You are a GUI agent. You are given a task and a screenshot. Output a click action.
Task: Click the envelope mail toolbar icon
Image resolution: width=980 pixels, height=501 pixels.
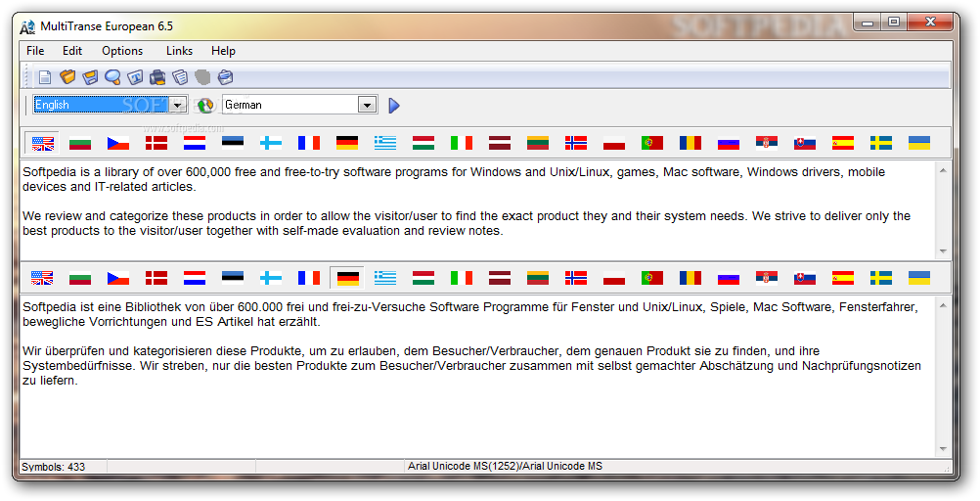(225, 77)
